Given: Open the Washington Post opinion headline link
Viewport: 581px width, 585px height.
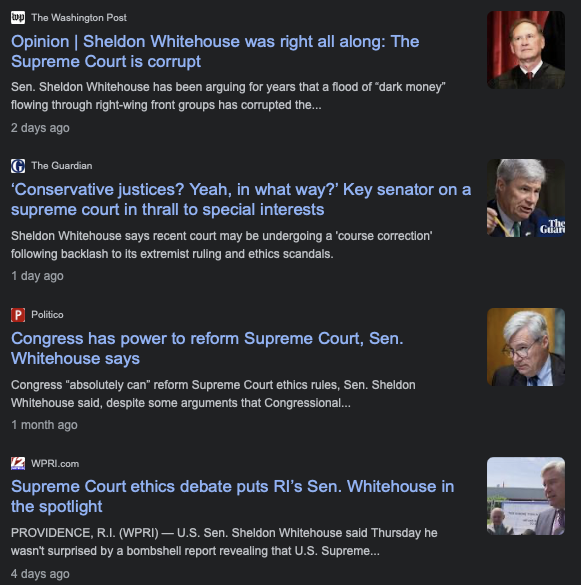Looking at the screenshot, I should pyautogui.click(x=215, y=51).
